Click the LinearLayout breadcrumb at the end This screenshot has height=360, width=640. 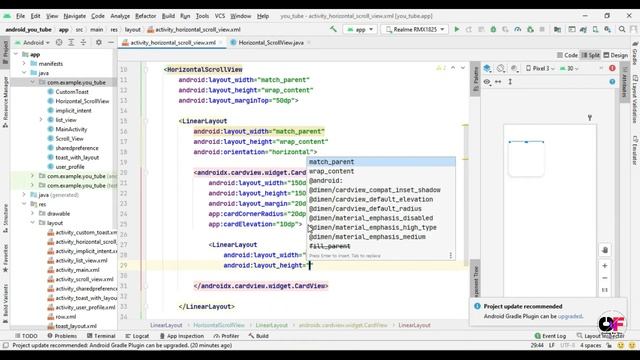pos(414,325)
